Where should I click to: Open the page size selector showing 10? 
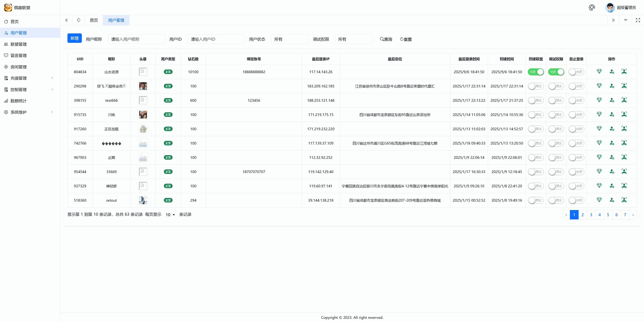click(170, 215)
